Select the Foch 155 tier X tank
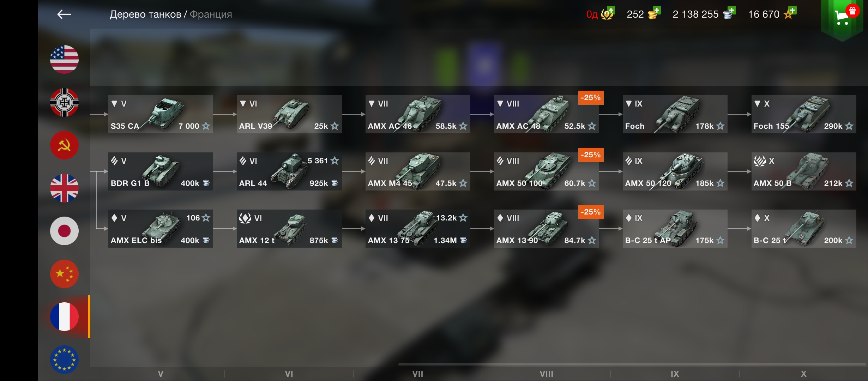This screenshot has width=868, height=381. point(804,114)
